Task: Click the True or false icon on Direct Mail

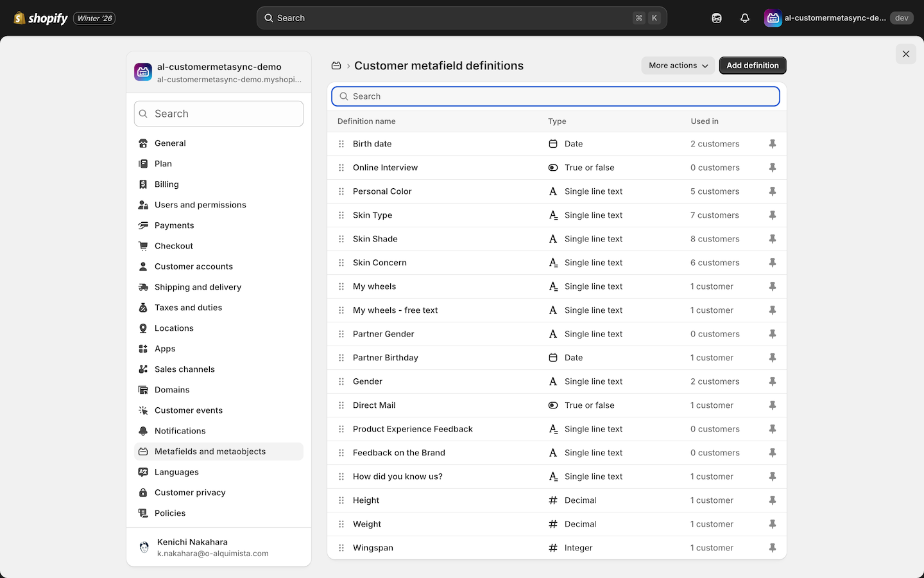Action: point(552,405)
